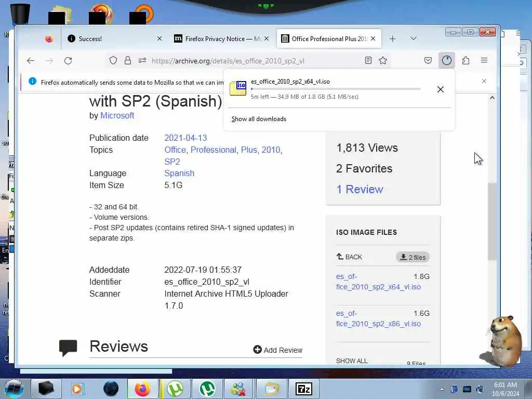Click the vertical scrollbar thumb
Screen dimensions: 532x399
tap(492, 221)
